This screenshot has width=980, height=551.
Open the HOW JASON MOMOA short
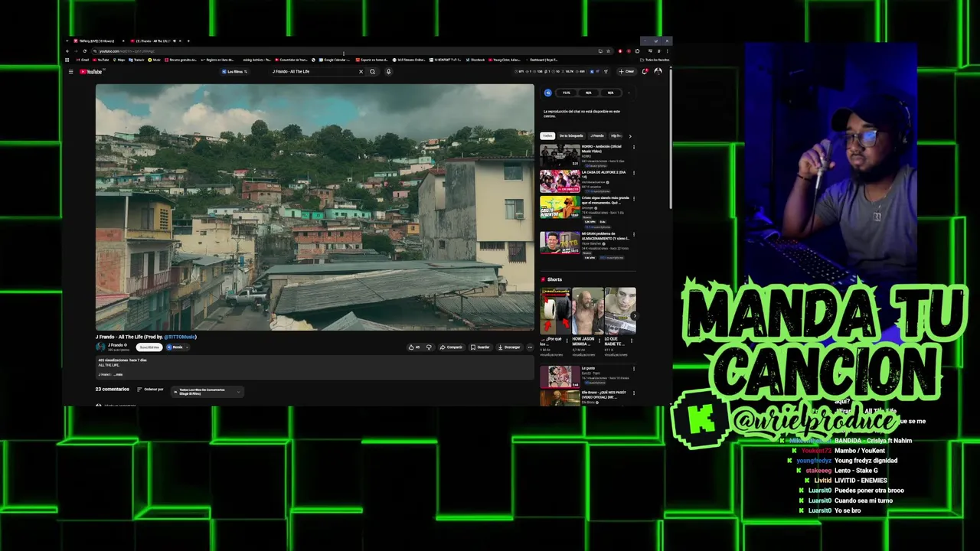(587, 311)
